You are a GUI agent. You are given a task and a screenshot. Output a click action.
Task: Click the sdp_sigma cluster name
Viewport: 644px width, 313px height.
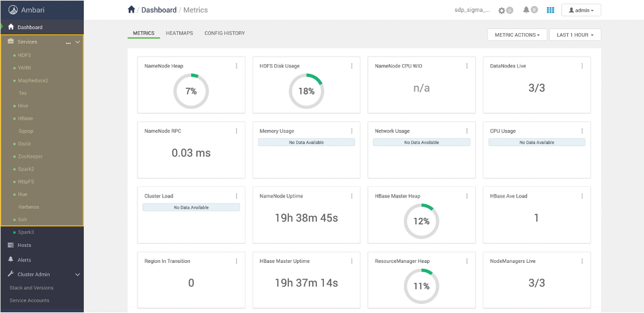click(473, 11)
